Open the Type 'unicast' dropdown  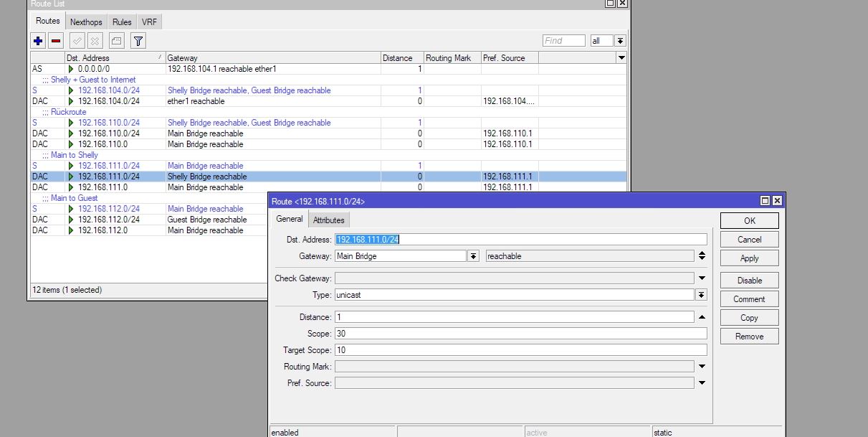(x=701, y=295)
